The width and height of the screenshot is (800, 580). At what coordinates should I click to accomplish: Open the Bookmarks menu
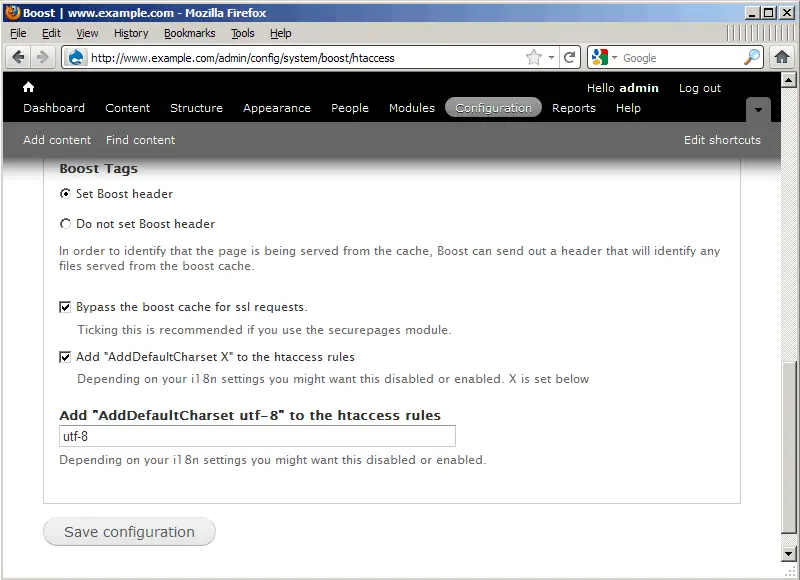[190, 33]
